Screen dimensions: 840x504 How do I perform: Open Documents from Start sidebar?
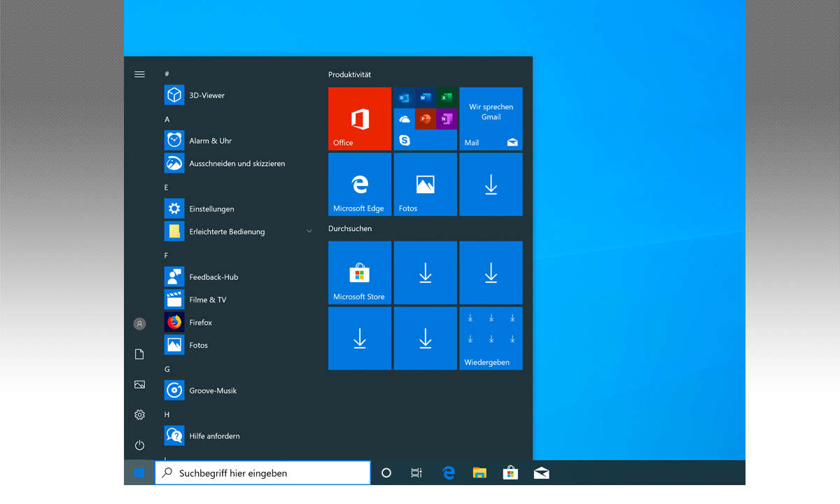click(139, 354)
